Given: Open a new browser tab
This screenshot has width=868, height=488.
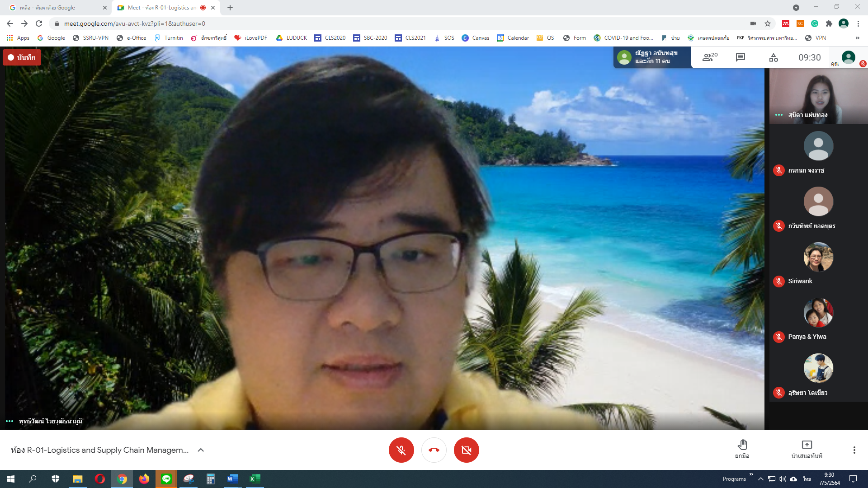Looking at the screenshot, I should click(230, 8).
